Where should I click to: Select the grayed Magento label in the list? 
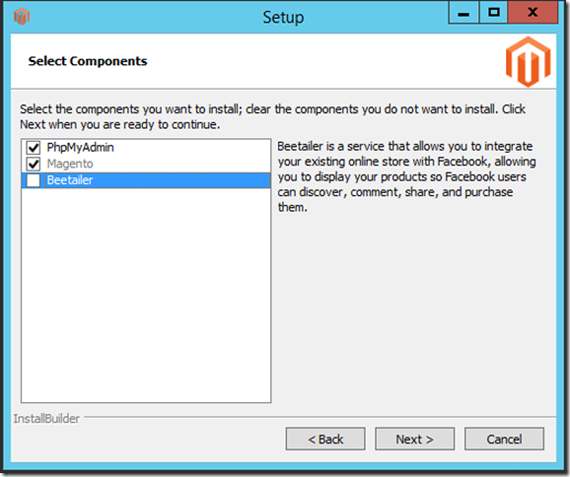tap(70, 164)
